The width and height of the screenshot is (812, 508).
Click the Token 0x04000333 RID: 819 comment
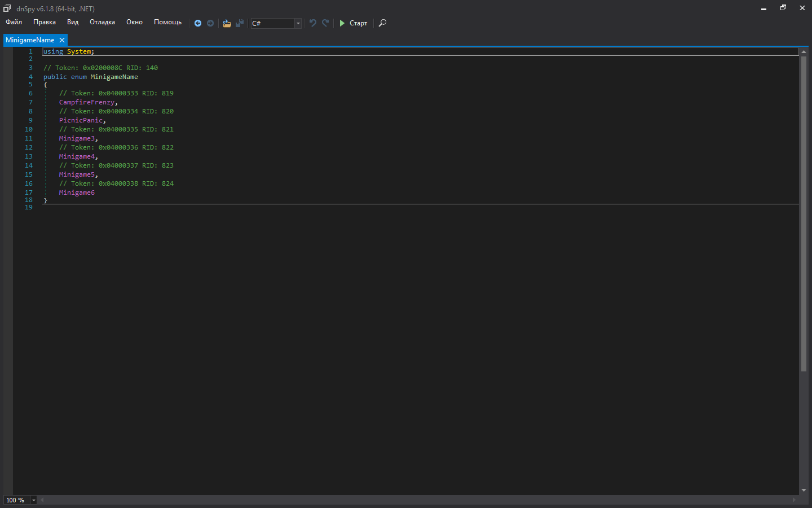116,93
